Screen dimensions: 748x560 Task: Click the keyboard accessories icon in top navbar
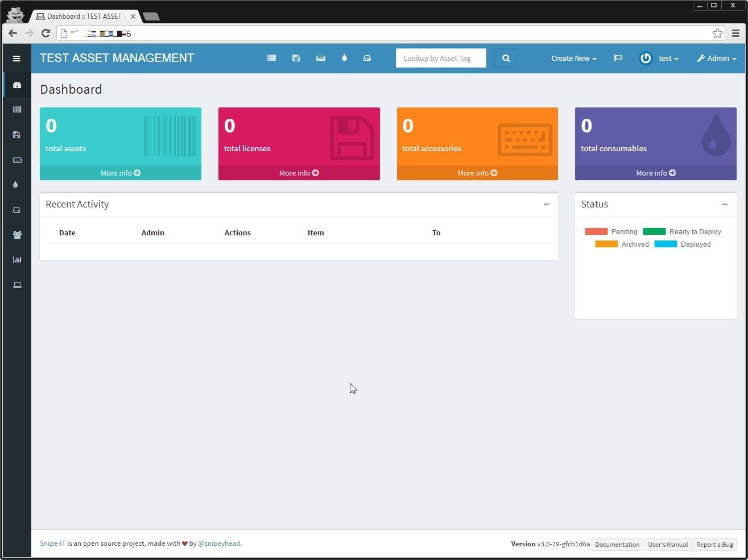(x=321, y=58)
